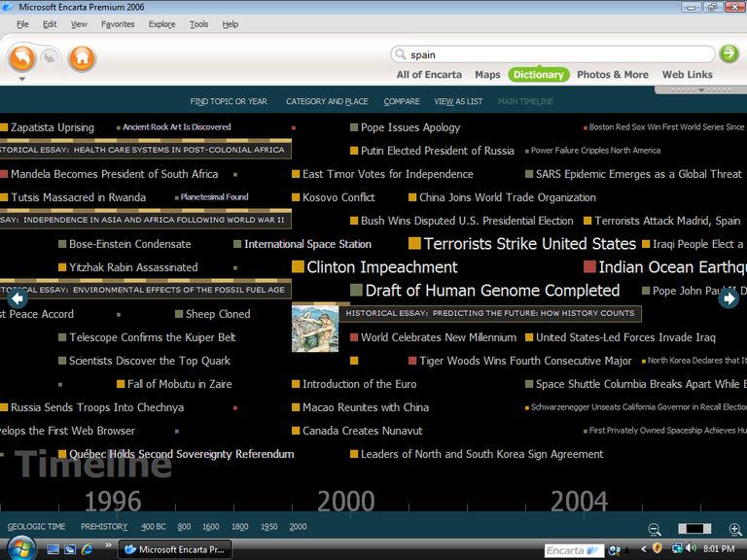Click View as List
Screen dimensions: 747x560
pyautogui.click(x=458, y=101)
